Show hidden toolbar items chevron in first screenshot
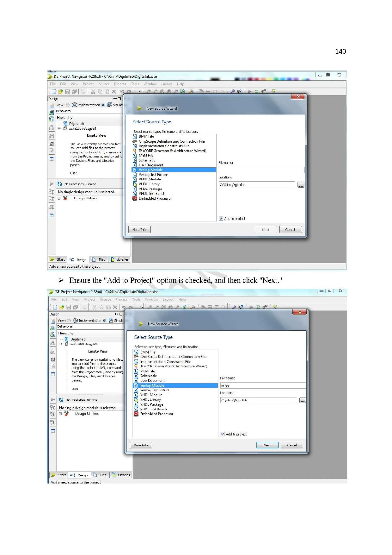 [140, 91]
